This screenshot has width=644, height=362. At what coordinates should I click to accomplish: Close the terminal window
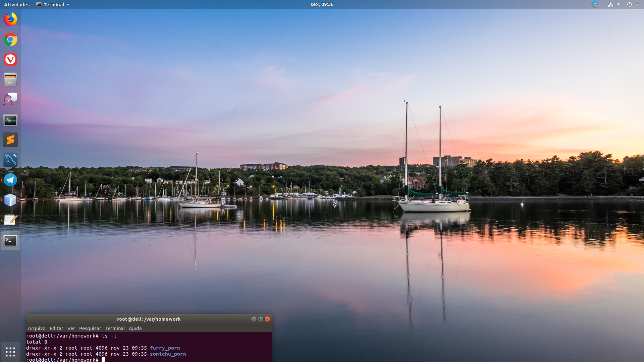click(x=267, y=319)
